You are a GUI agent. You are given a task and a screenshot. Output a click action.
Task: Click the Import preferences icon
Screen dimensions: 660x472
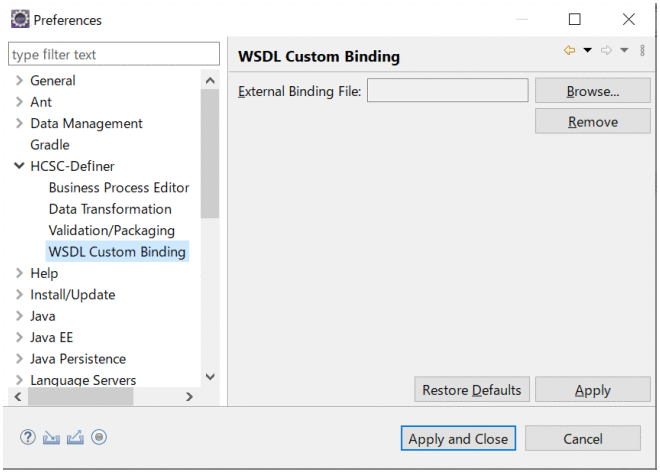tap(51, 438)
